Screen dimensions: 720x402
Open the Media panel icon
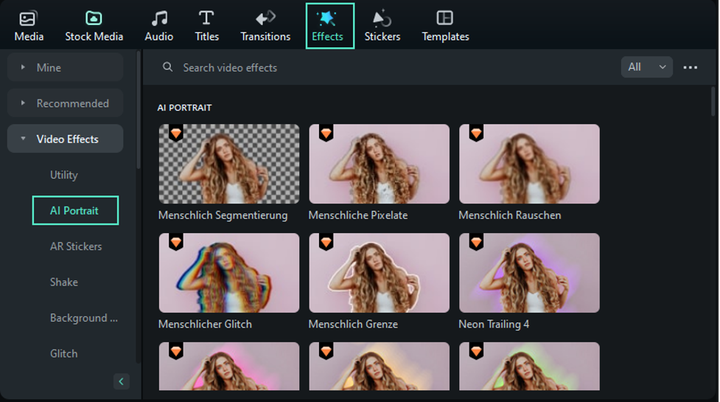pyautogui.click(x=29, y=25)
